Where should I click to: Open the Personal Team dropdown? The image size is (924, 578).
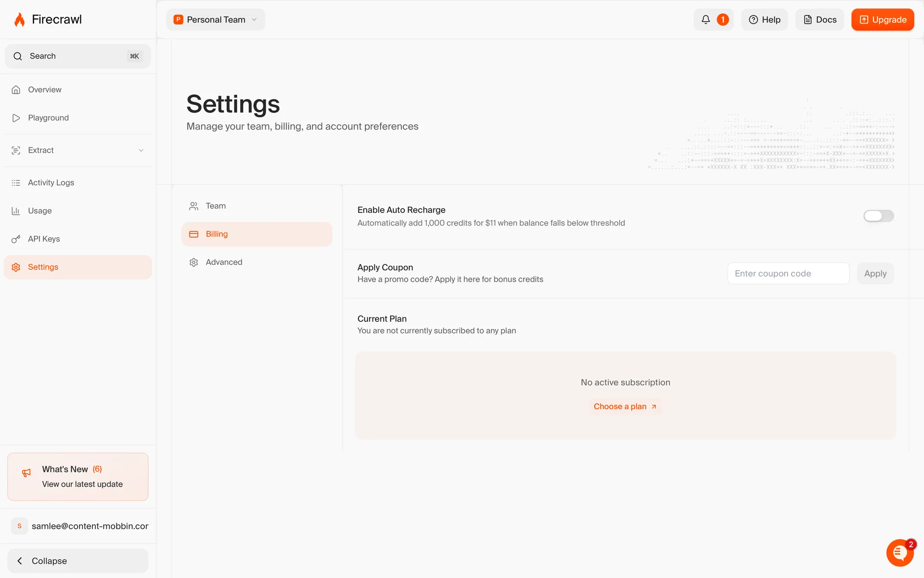216,20
